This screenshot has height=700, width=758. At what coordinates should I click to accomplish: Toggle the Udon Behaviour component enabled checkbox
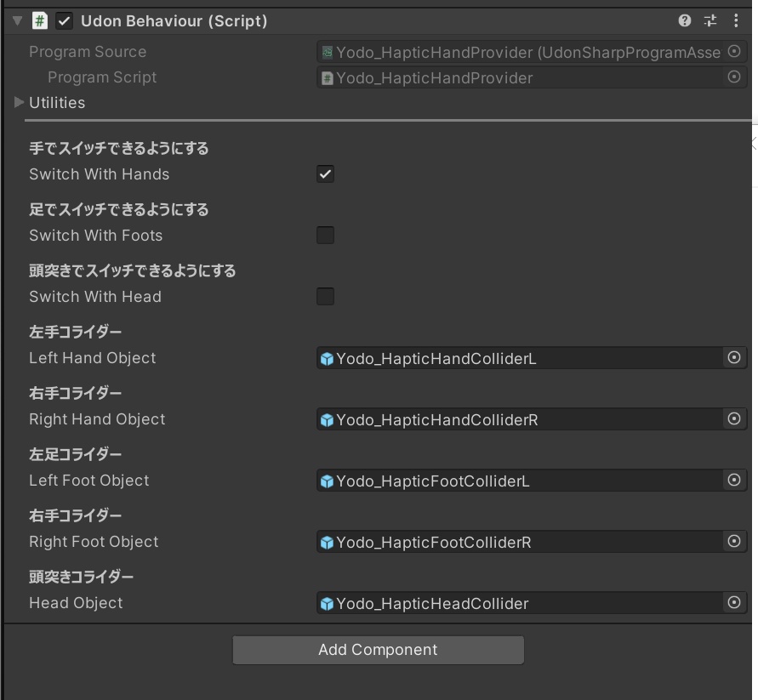64,20
